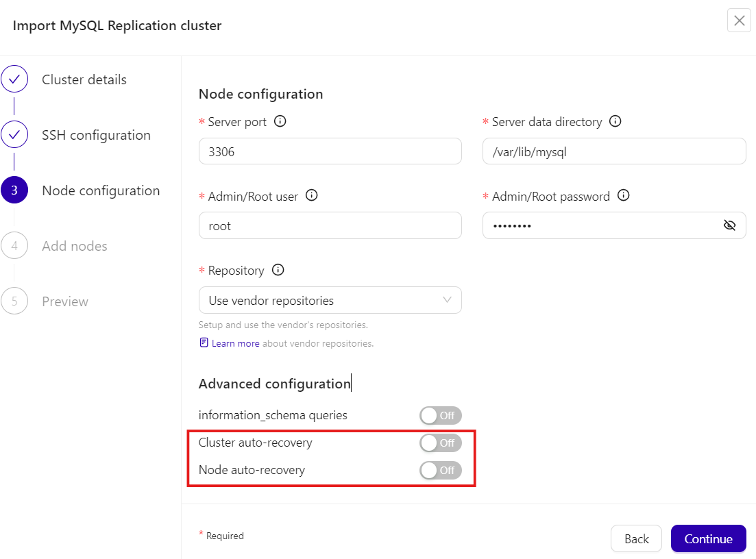This screenshot has width=756, height=559.
Task: Click the document icon beside Learn more
Action: point(204,343)
